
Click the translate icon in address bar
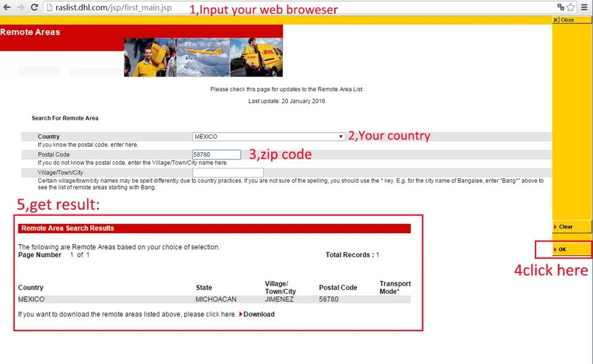coord(560,7)
